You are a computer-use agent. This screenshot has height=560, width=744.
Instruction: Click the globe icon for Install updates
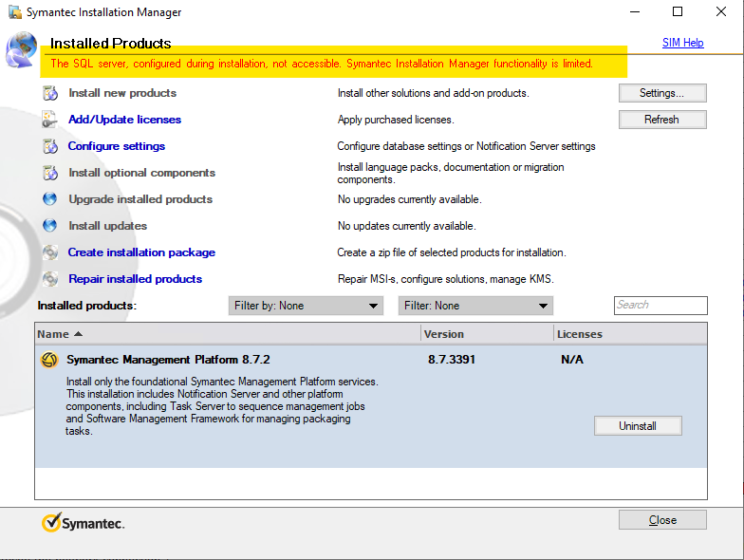pyautogui.click(x=50, y=226)
